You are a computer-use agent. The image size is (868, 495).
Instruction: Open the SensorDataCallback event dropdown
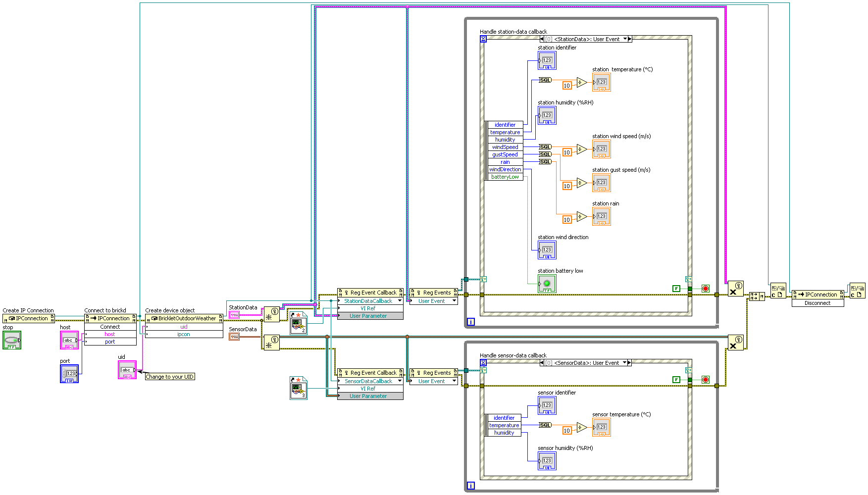pos(400,381)
